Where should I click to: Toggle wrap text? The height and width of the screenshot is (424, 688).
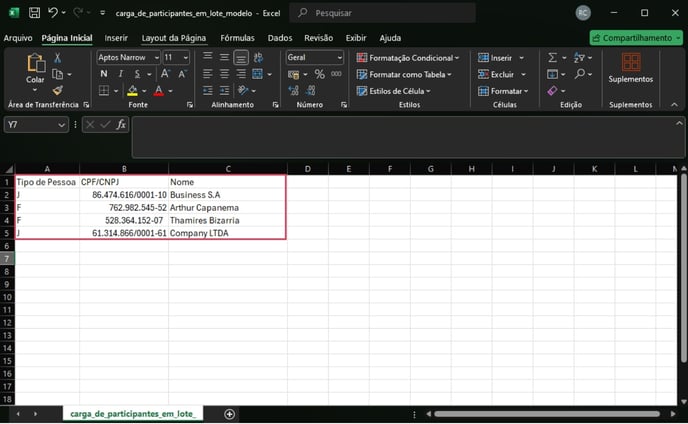tap(258, 57)
